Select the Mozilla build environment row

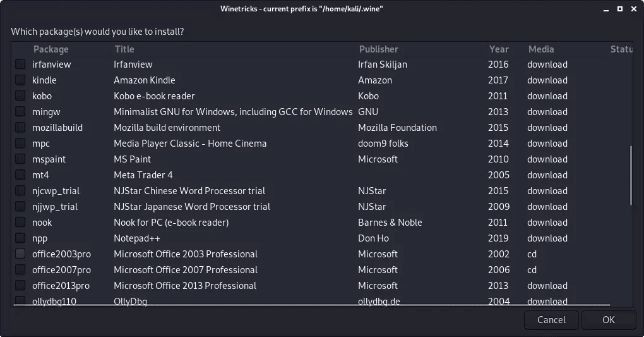(x=167, y=128)
